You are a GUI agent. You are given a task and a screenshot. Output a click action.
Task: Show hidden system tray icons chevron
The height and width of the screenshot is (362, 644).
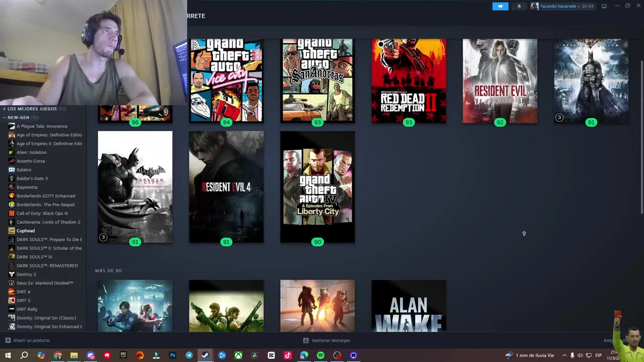pos(564,355)
